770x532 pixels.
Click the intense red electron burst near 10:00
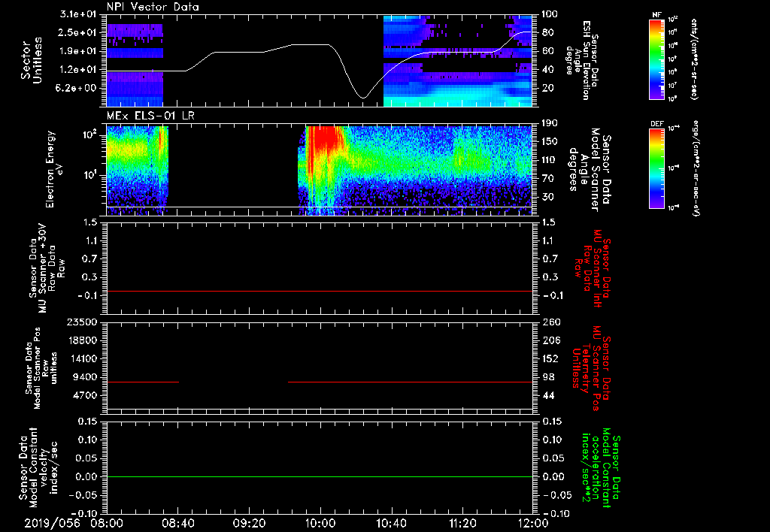(x=325, y=138)
